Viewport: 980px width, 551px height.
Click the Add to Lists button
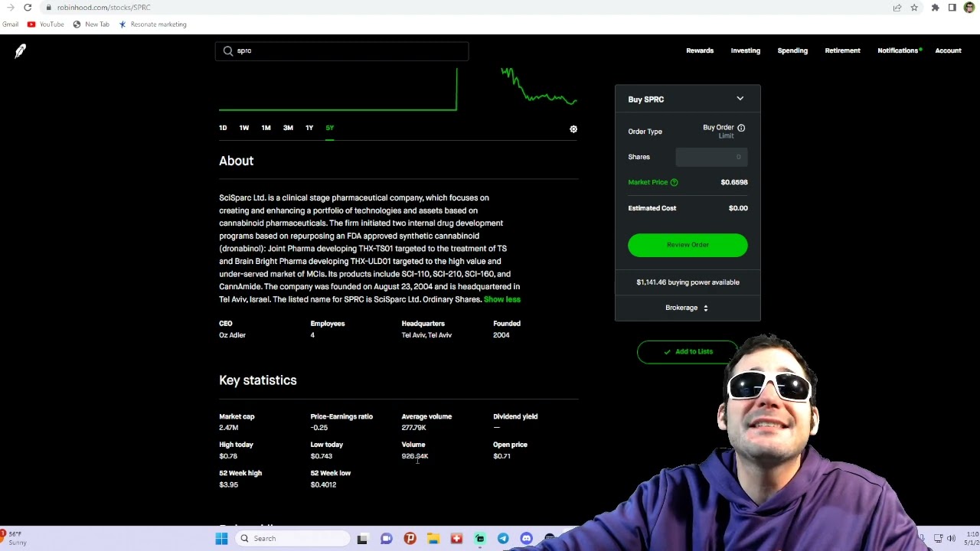point(688,351)
